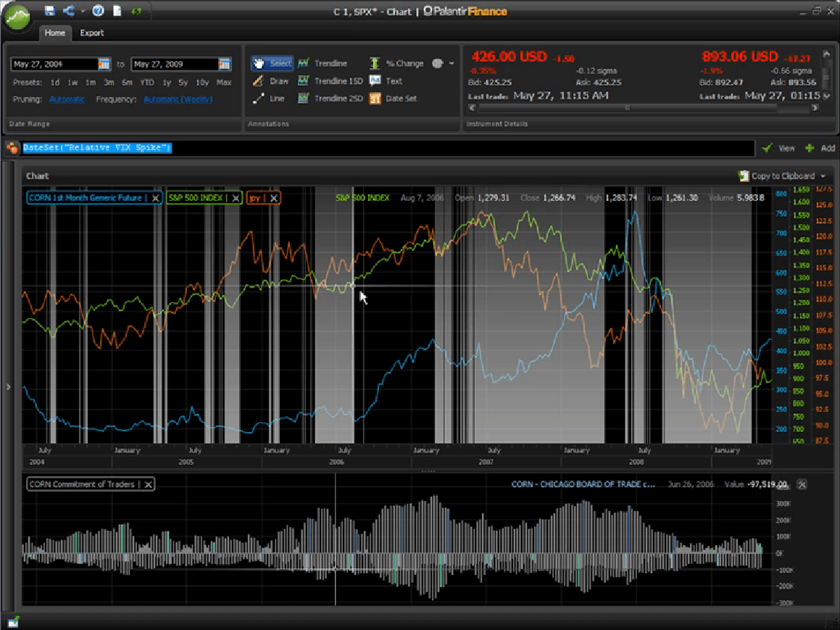The height and width of the screenshot is (630, 840).
Task: Remove the S&P 500 INDEX series
Action: point(235,198)
